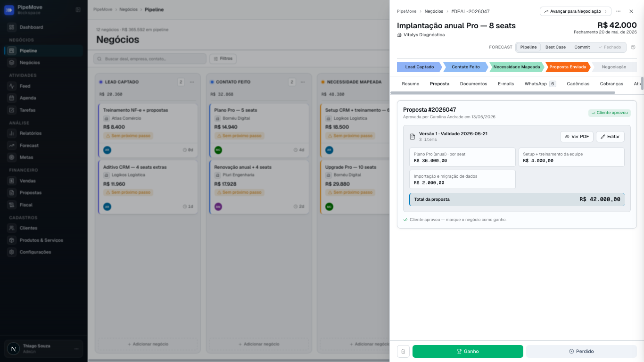The height and width of the screenshot is (362, 644).
Task: Select the Proposta Enviada stage step
Action: (x=568, y=67)
